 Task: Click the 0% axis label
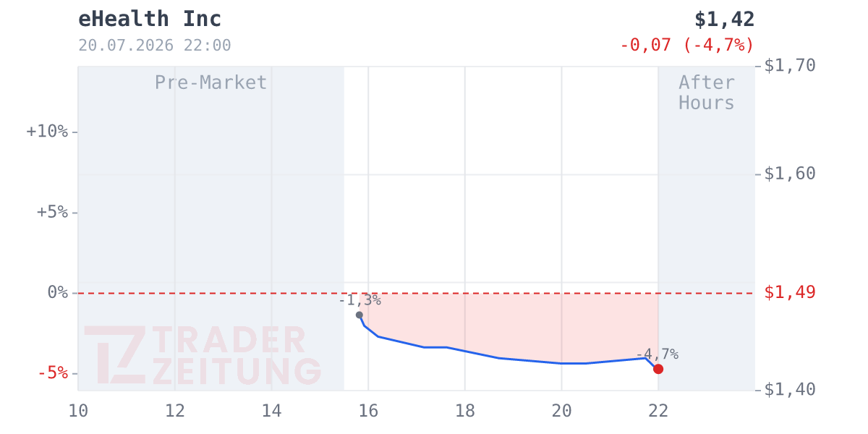pyautogui.click(x=57, y=292)
